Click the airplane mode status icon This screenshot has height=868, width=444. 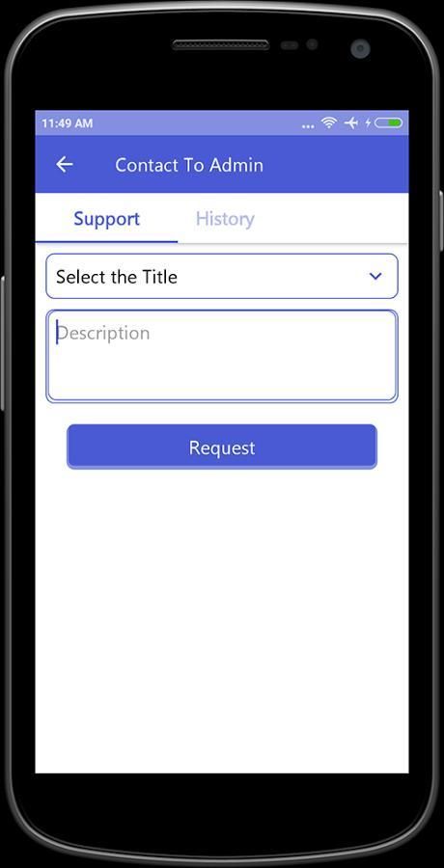point(351,122)
